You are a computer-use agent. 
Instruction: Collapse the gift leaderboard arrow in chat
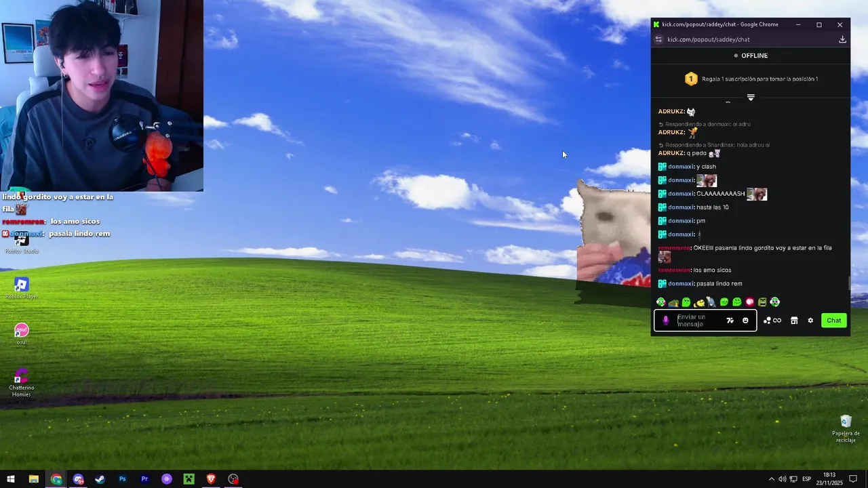[x=751, y=98]
